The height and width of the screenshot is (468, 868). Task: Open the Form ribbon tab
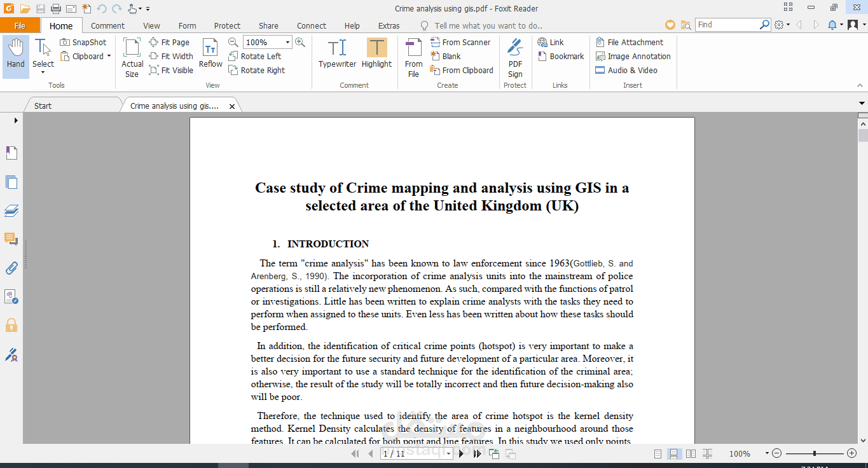click(x=187, y=26)
